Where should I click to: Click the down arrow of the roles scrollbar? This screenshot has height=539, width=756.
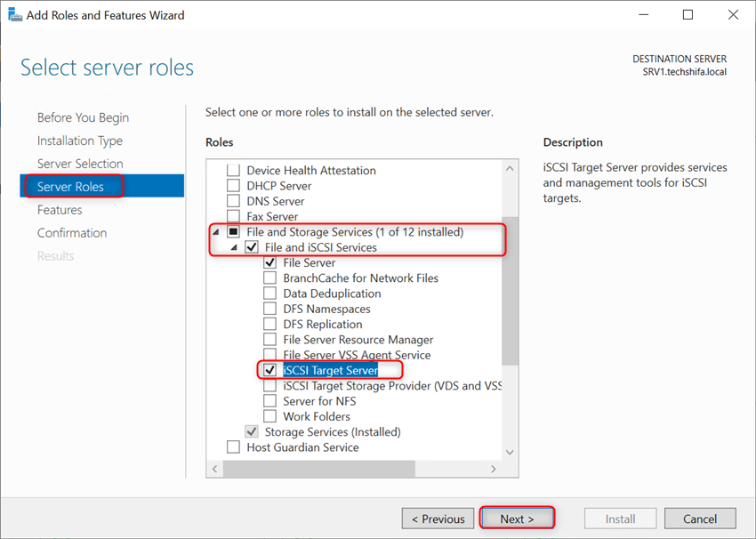[508, 452]
